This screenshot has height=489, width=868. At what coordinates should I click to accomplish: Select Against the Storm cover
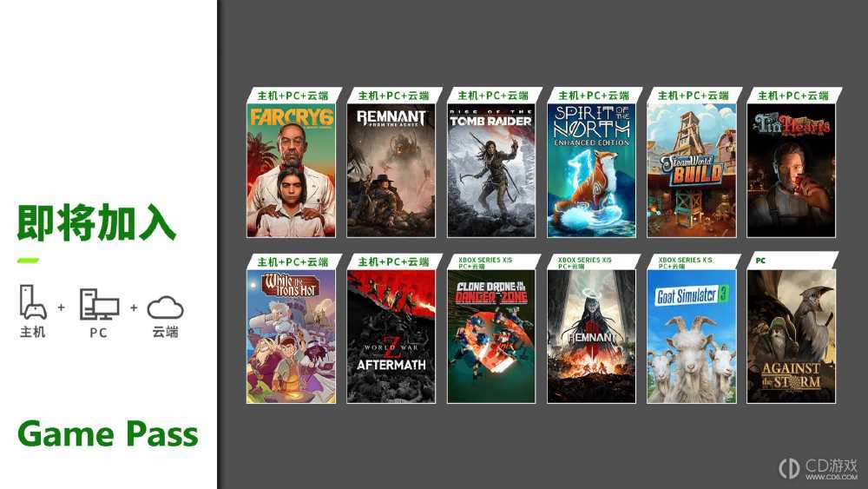[x=791, y=337]
